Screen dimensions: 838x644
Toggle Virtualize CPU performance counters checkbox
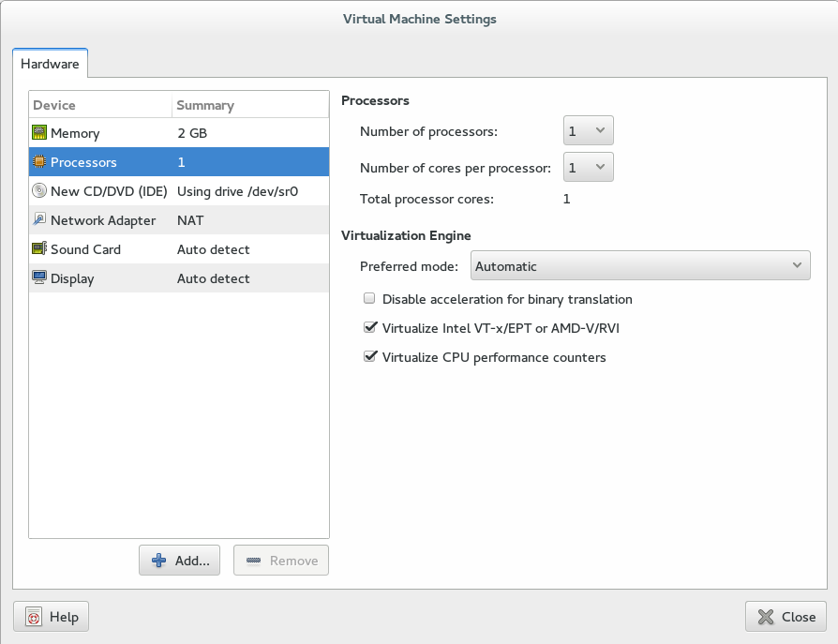[x=370, y=357]
